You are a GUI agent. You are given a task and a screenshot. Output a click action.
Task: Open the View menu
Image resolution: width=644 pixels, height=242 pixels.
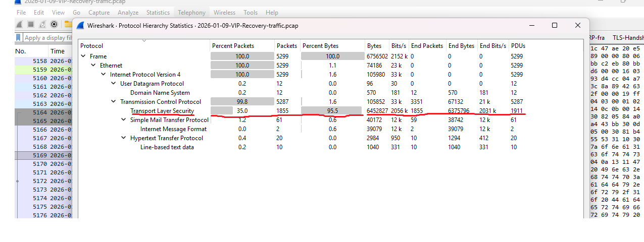coord(58,13)
